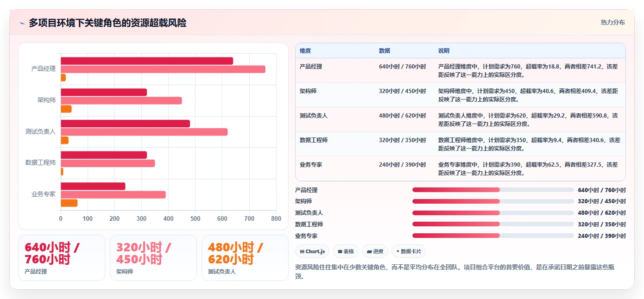
Task: Click the 测试负责人 chart axis label
Action: click(40, 131)
